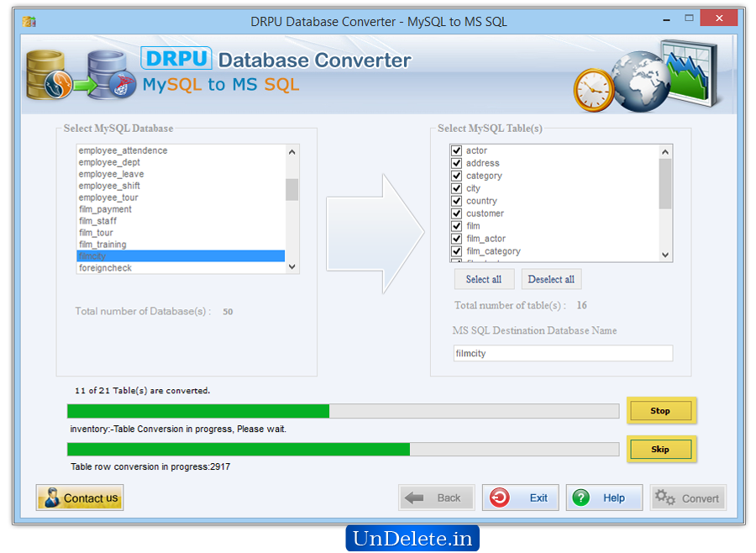The width and height of the screenshot is (756, 553).
Task: Select employee_tour database
Action: pyautogui.click(x=181, y=197)
